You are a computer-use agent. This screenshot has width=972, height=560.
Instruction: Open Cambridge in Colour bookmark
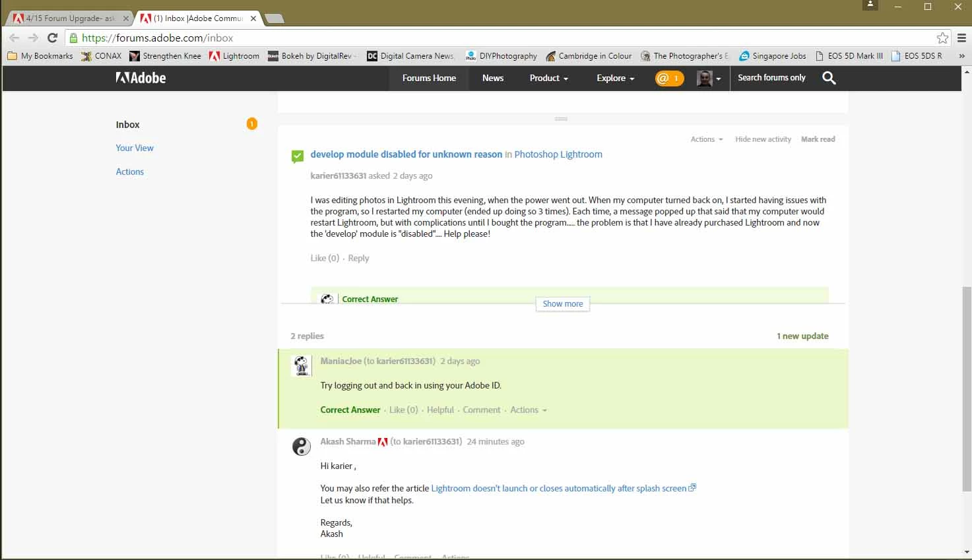(589, 56)
